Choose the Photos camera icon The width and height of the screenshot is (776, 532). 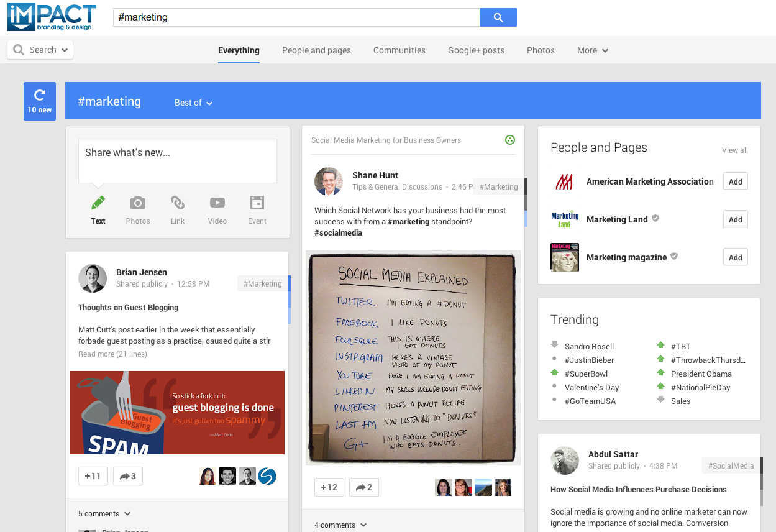pos(138,203)
